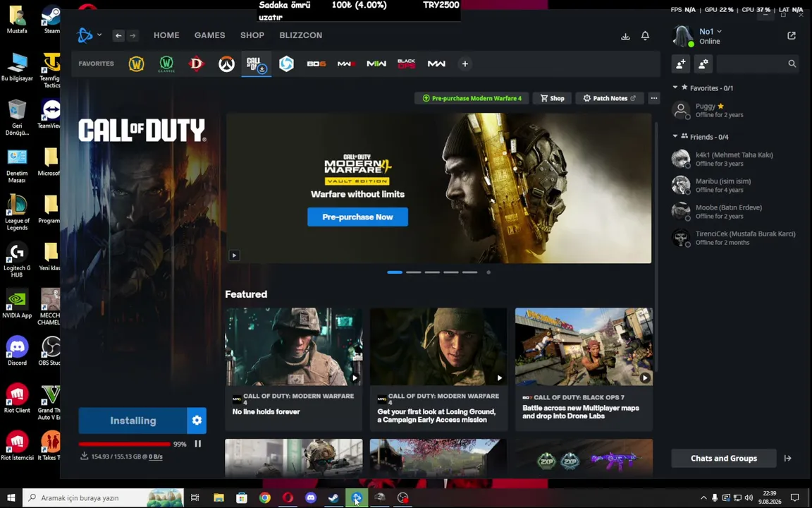Select friend k4k1 (Mehmet Taha Kakı)
This screenshot has width=812, height=508.
coord(734,159)
